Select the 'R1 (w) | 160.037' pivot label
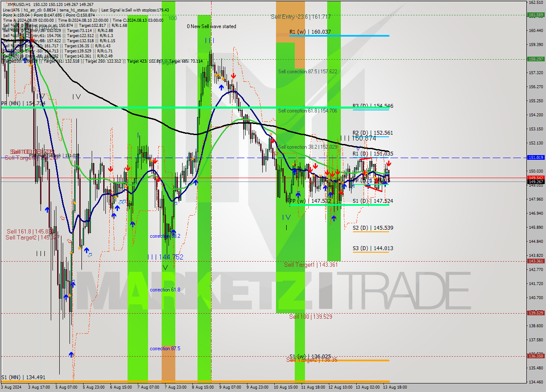 pyautogui.click(x=310, y=32)
